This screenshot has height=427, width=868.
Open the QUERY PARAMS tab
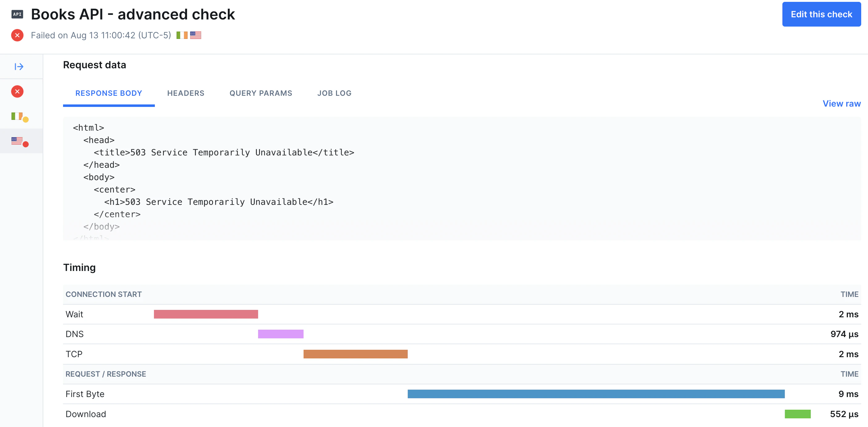pyautogui.click(x=261, y=93)
